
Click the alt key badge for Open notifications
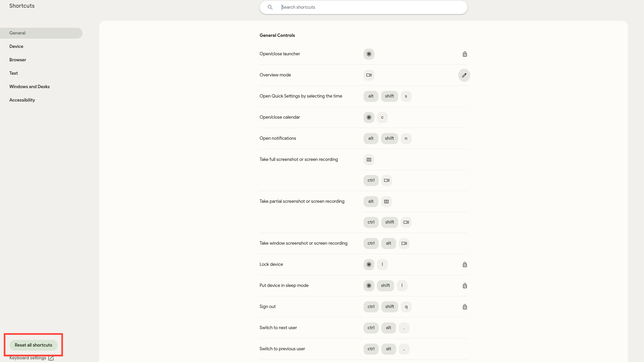pyautogui.click(x=371, y=138)
